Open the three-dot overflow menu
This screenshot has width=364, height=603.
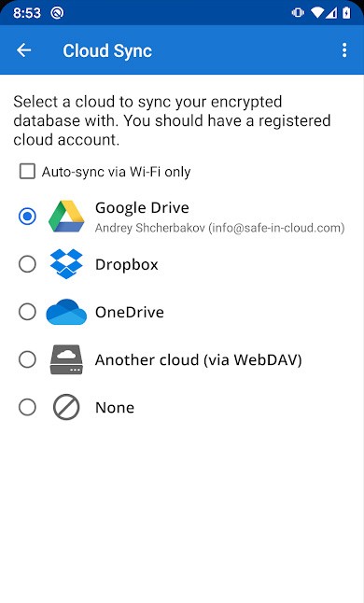click(x=344, y=50)
